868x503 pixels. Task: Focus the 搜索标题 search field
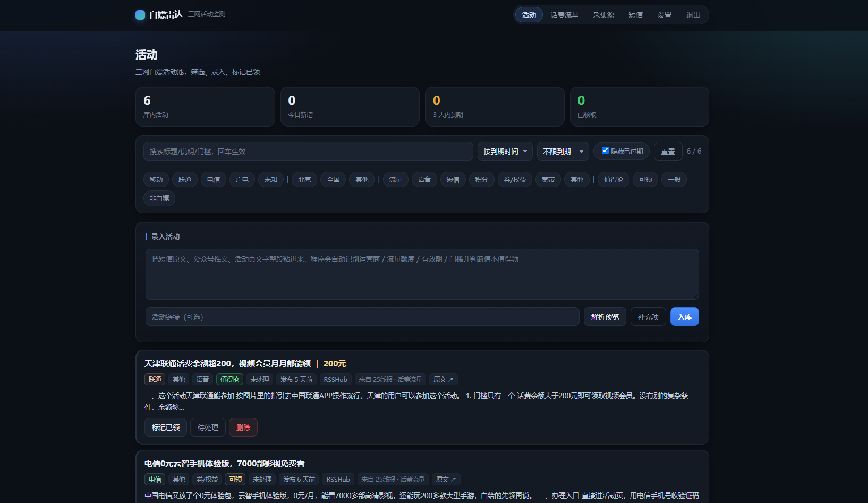pyautogui.click(x=308, y=152)
